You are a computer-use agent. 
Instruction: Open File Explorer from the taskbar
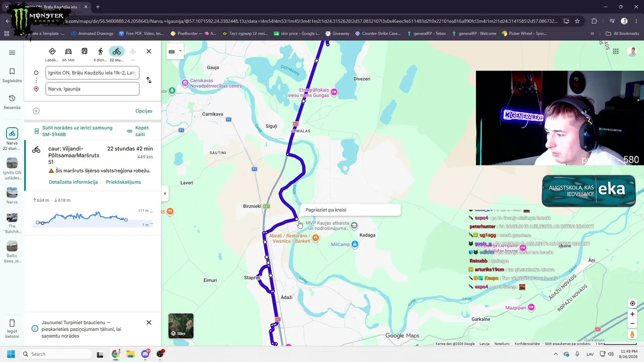[x=130, y=354]
